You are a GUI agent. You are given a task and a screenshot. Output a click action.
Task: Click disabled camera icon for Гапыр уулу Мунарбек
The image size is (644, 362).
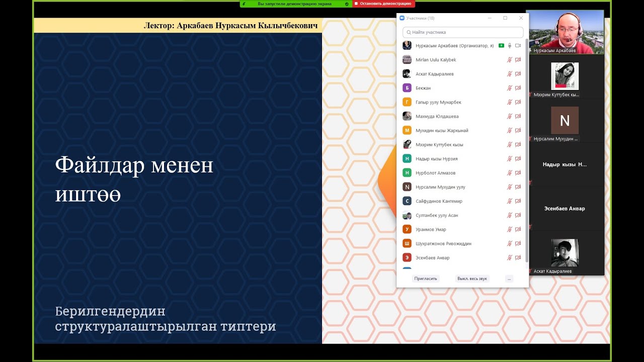tap(518, 102)
